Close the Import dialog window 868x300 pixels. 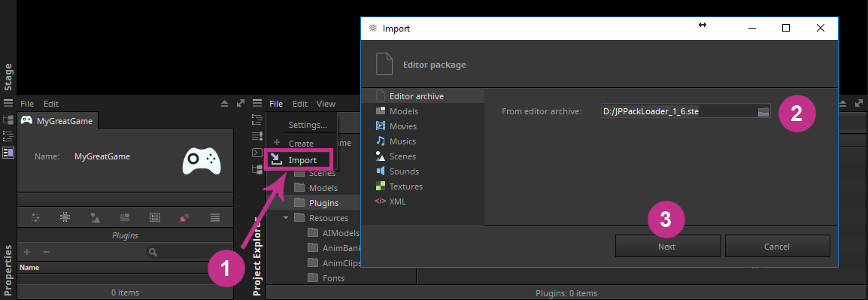tap(821, 29)
